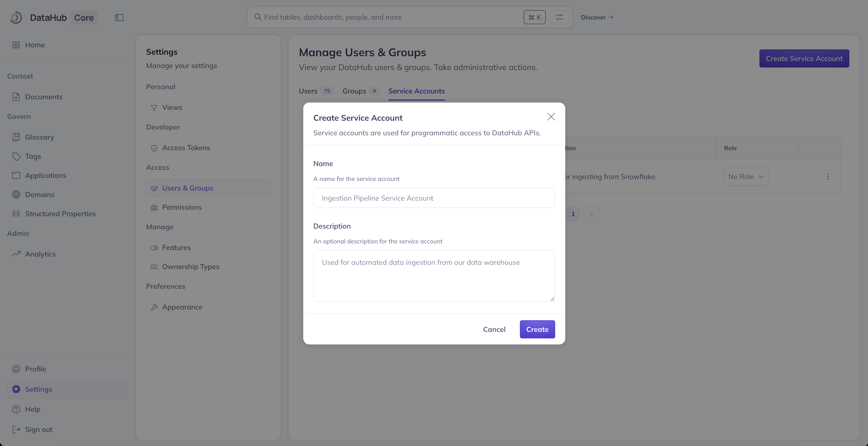Open Access Tokens settings

pos(186,148)
